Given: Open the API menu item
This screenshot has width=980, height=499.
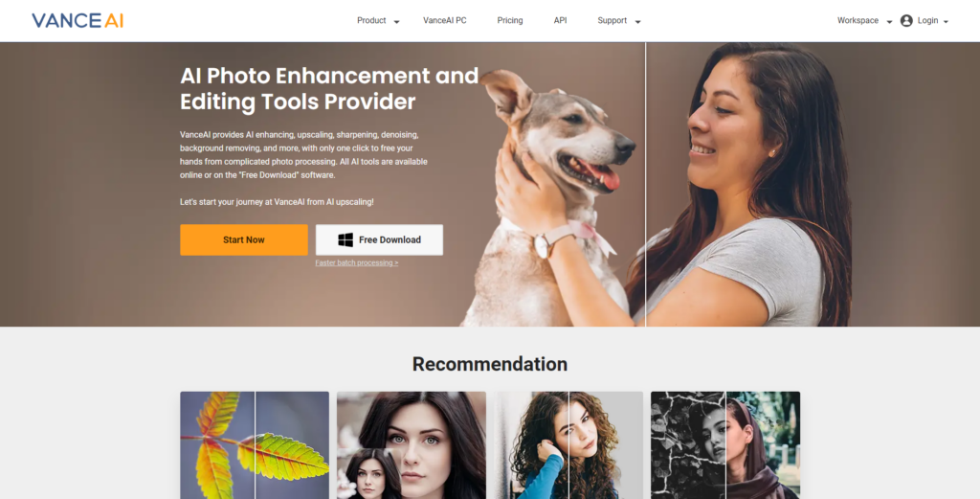Looking at the screenshot, I should coord(560,21).
